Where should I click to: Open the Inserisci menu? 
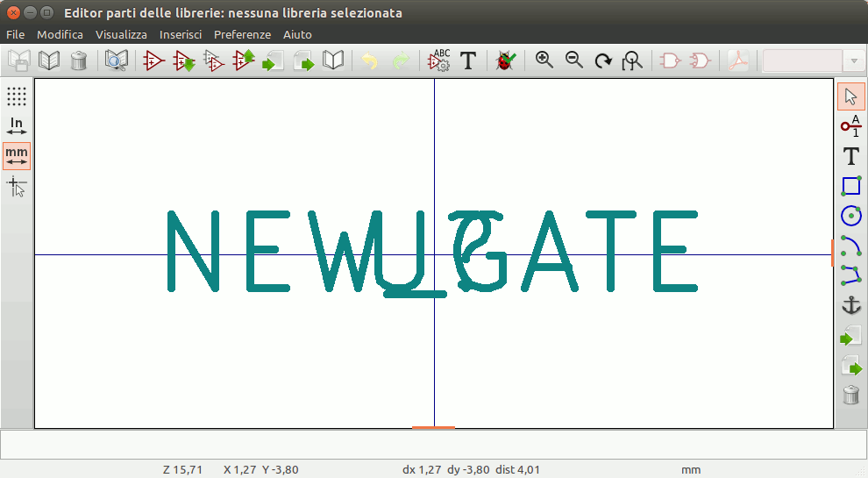[181, 34]
